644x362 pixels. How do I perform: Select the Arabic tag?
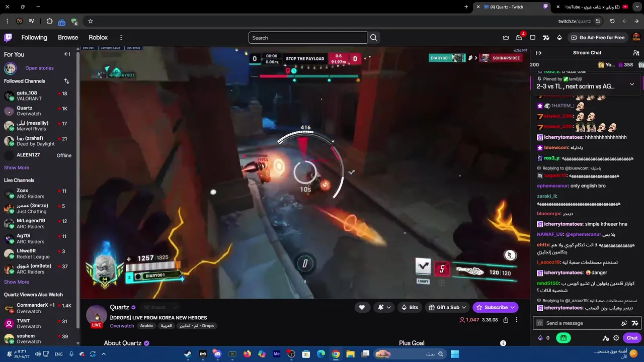(146, 326)
